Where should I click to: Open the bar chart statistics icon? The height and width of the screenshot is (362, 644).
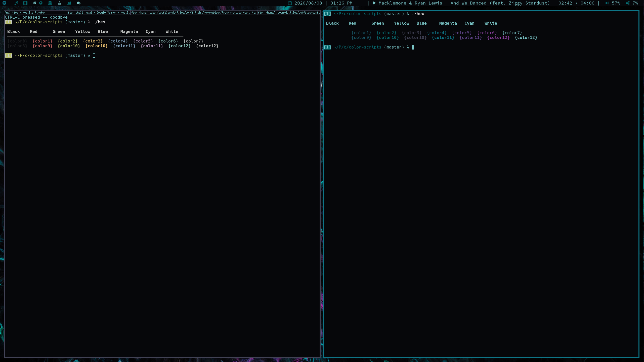(69, 3)
